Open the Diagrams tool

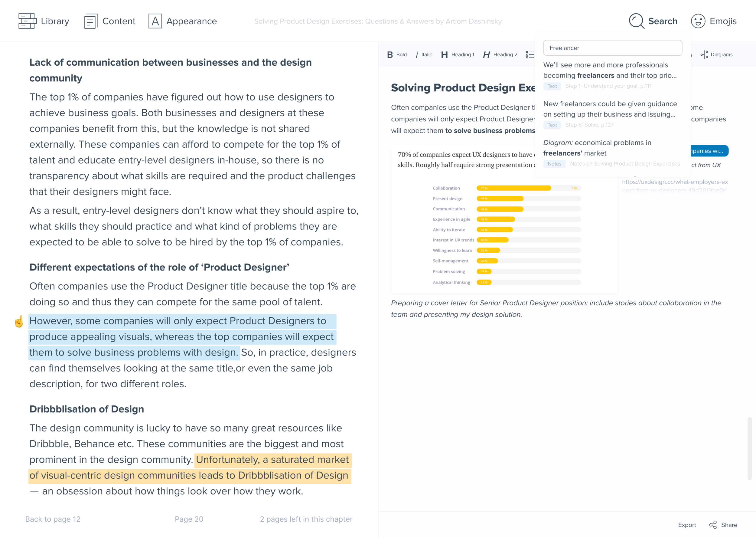click(716, 55)
